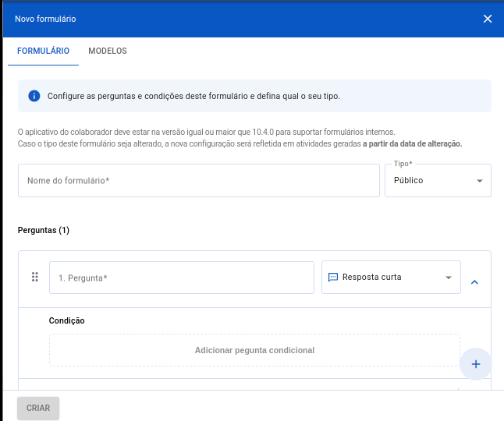The image size is (504, 421).
Task: Click the Perguntas (1) heading
Action: [x=44, y=230]
